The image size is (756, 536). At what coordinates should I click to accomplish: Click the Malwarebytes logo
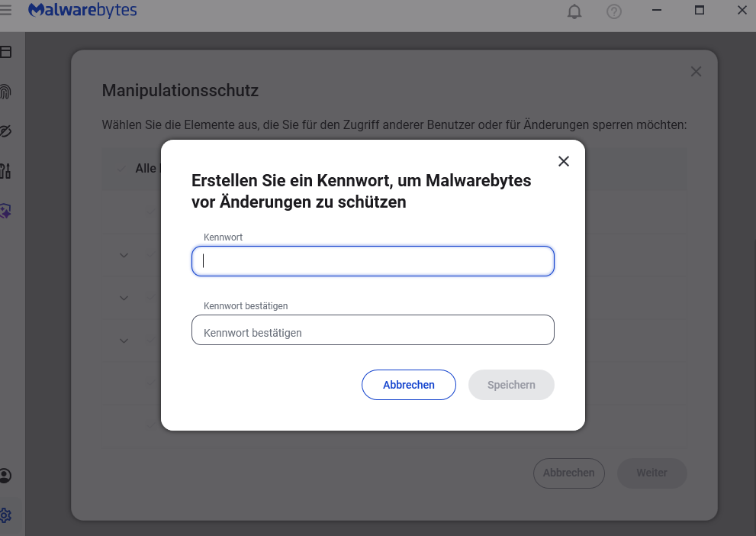coord(82,10)
